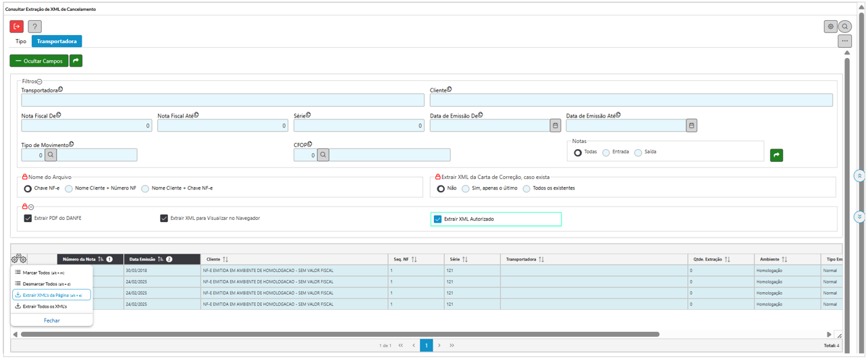Go to next page arrow
The image size is (868, 359).
pos(439,345)
